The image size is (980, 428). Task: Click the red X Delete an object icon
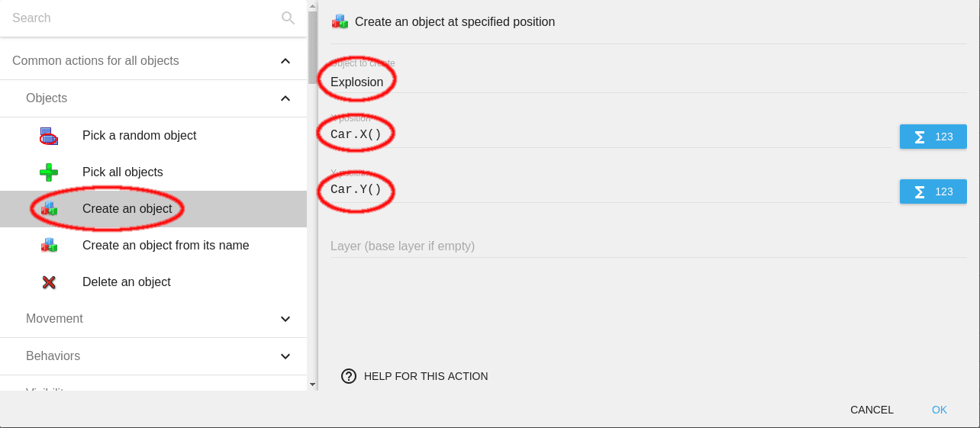(49, 282)
